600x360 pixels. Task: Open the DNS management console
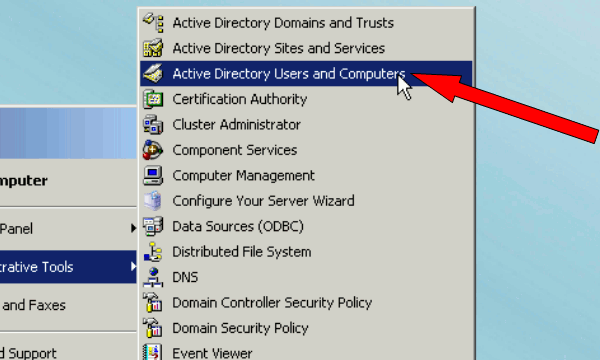click(x=306, y=277)
